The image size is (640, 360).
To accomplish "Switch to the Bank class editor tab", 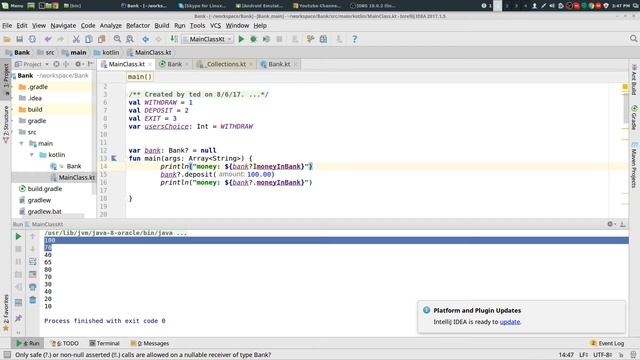I will click(174, 64).
